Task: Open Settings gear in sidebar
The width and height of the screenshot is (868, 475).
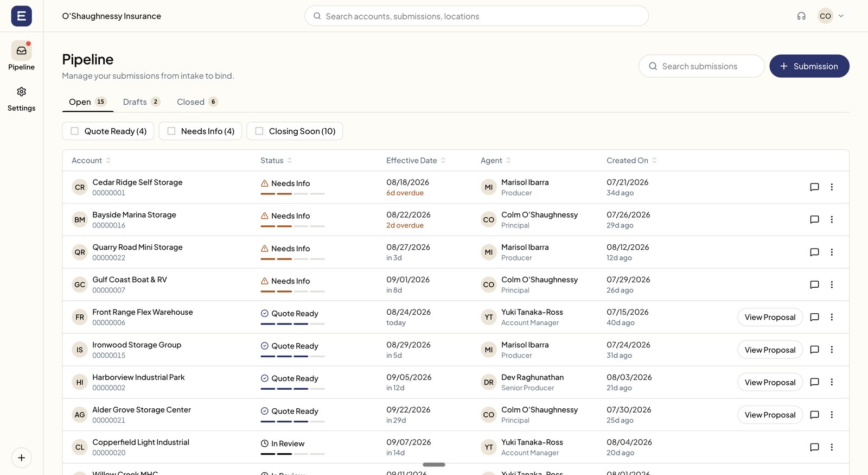Action: 21,92
